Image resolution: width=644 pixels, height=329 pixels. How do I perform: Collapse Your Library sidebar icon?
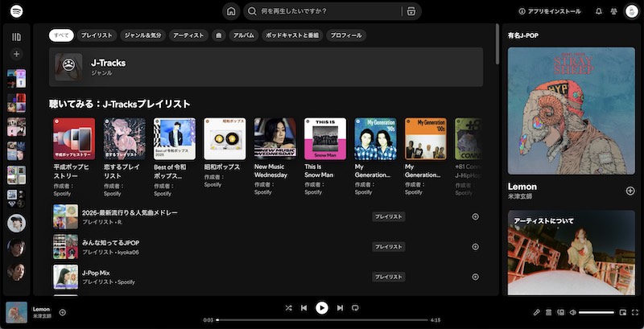point(16,37)
